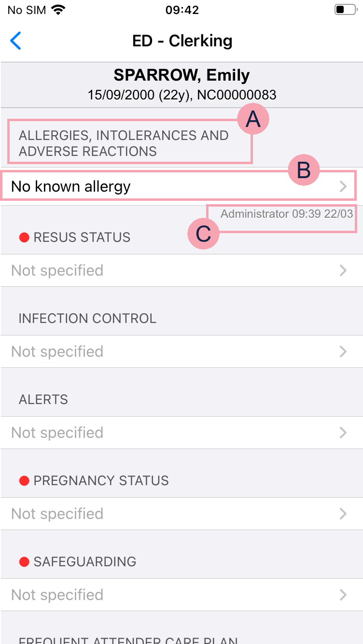Tap the pink C annotation marker

point(203,234)
